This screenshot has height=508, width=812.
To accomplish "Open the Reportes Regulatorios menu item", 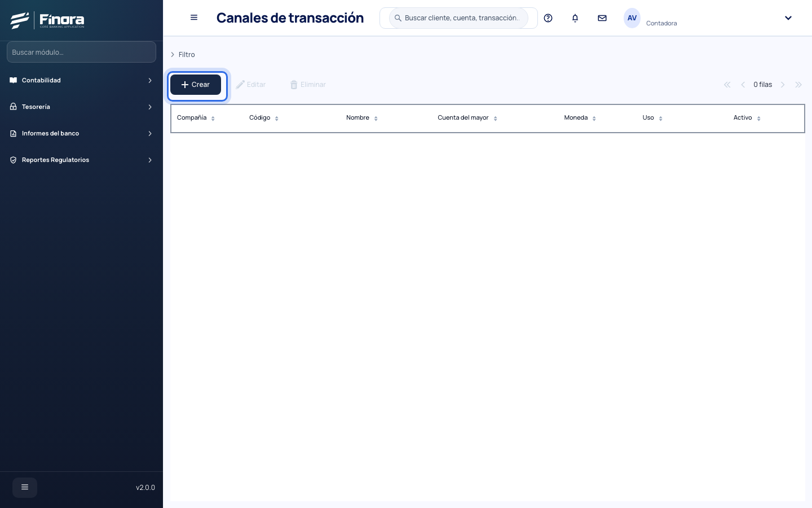I will point(81,160).
